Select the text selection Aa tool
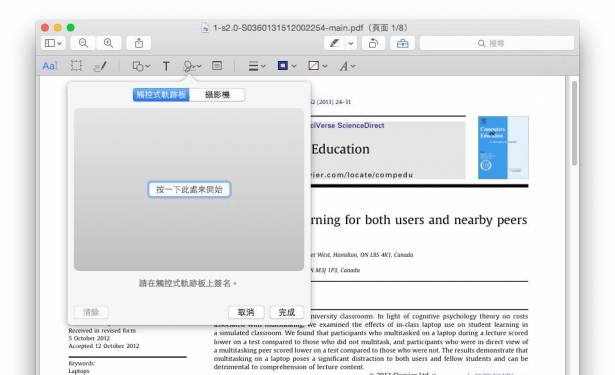The height and width of the screenshot is (375, 615). coord(50,66)
